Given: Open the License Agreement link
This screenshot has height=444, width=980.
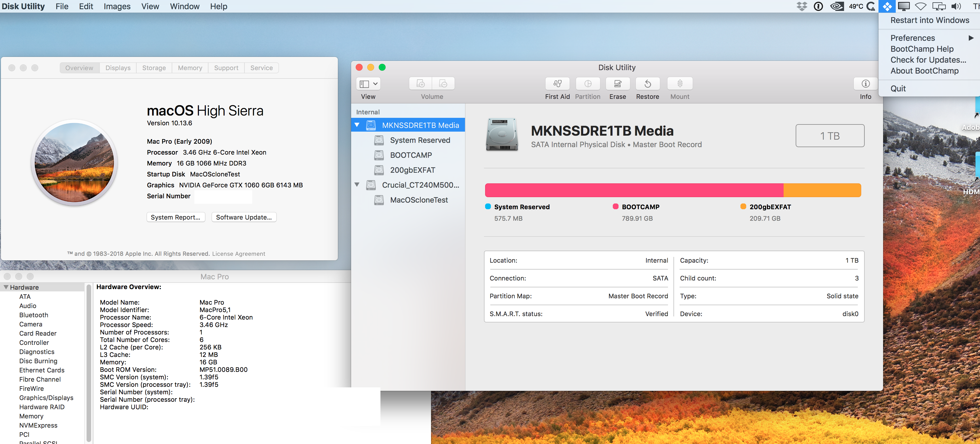Looking at the screenshot, I should tap(239, 253).
